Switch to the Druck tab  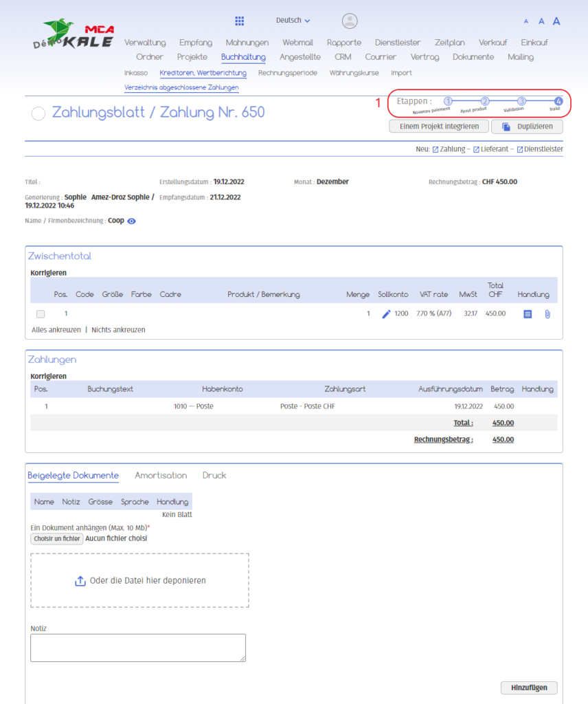click(x=214, y=475)
